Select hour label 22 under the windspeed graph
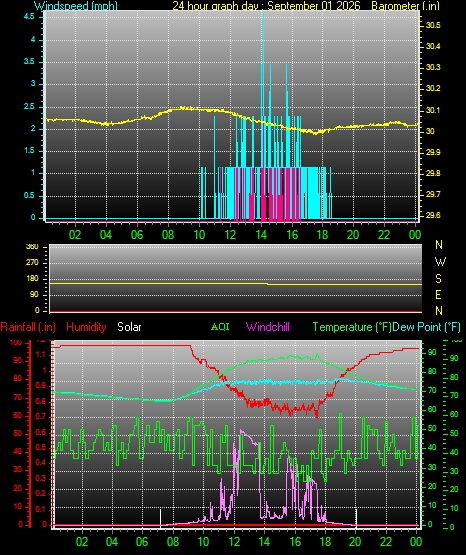Screen dimensions: 466x555 [x=384, y=235]
